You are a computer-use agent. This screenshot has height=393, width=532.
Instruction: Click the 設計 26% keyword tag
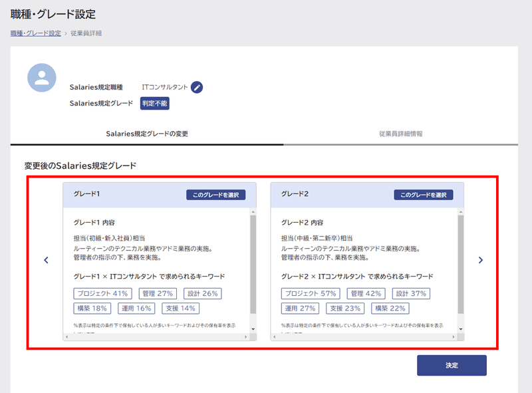(203, 293)
